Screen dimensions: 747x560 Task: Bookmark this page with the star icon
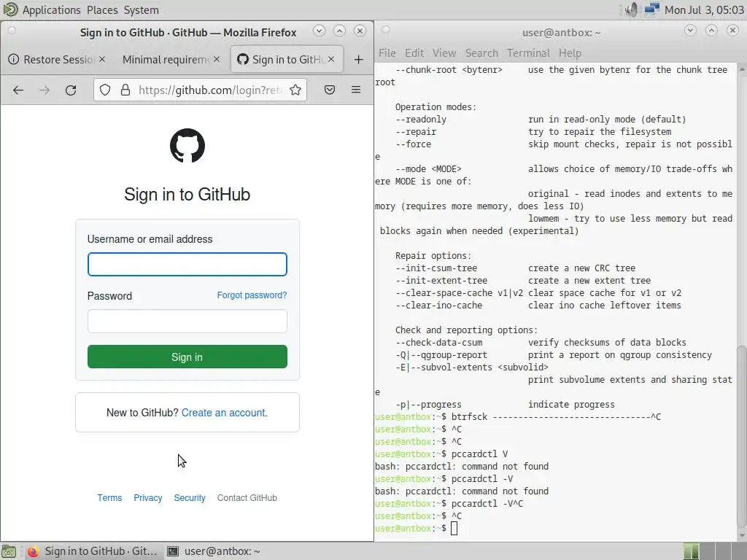tap(295, 90)
